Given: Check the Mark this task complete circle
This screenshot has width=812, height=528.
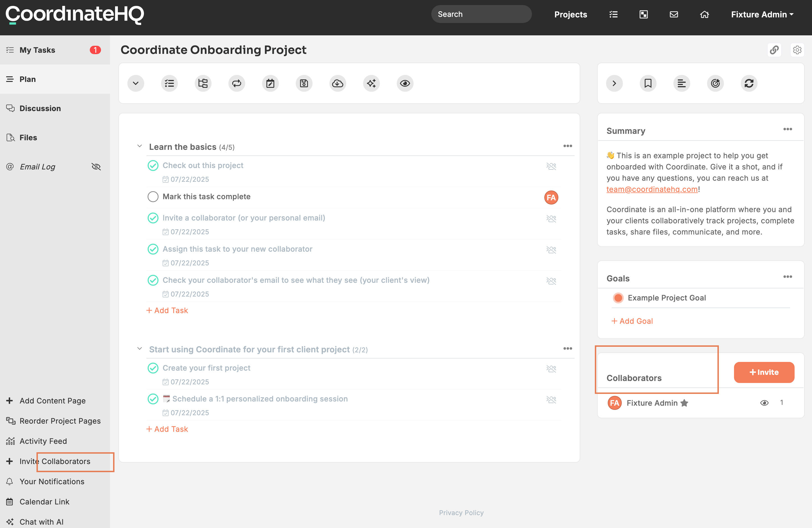Looking at the screenshot, I should point(153,197).
